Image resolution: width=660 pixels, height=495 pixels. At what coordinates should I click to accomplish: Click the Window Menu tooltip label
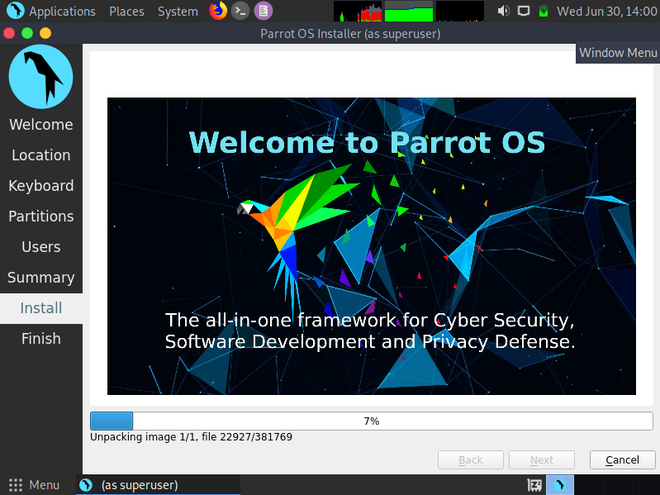[x=617, y=53]
